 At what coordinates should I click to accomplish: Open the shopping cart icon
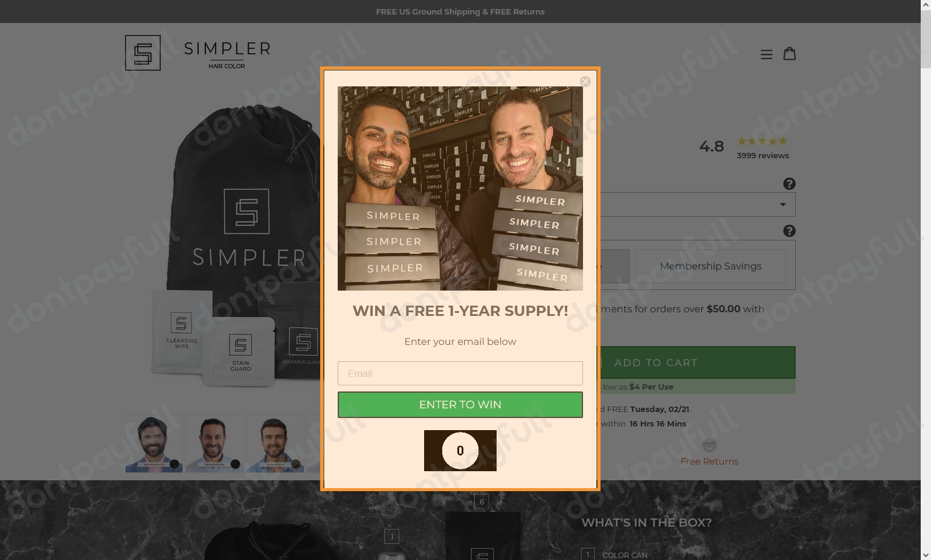tap(790, 54)
